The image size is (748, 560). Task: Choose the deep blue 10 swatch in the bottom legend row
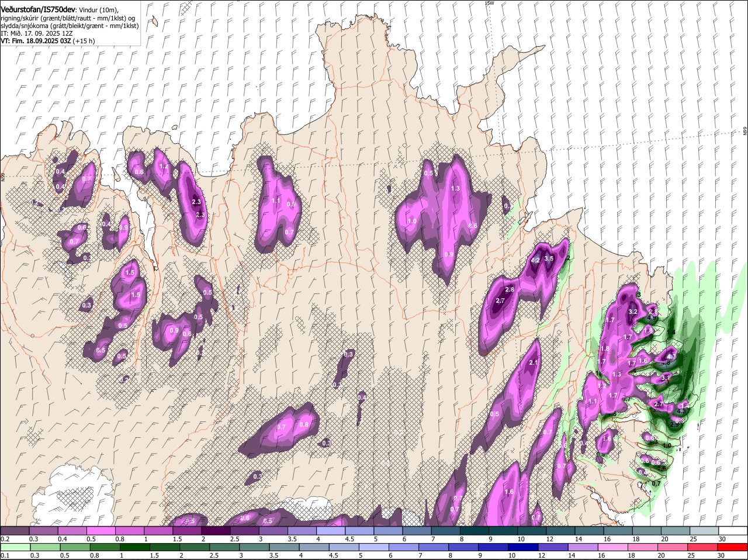pos(524,548)
